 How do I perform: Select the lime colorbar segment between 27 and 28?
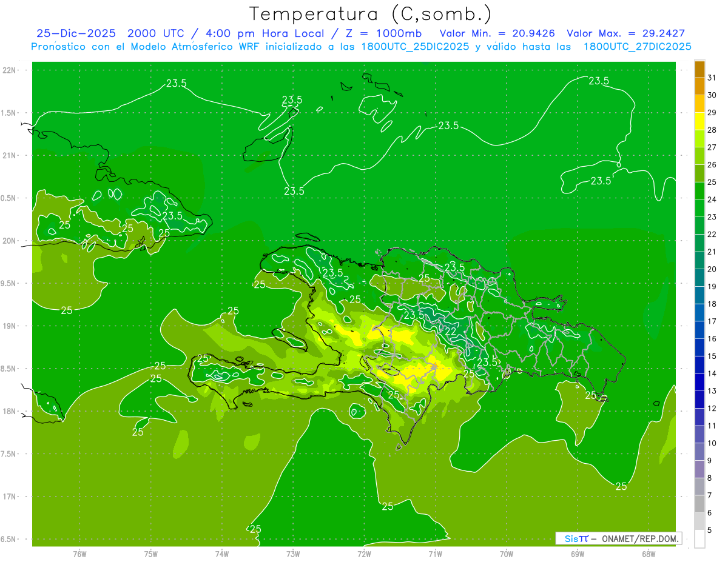pyautogui.click(x=699, y=139)
